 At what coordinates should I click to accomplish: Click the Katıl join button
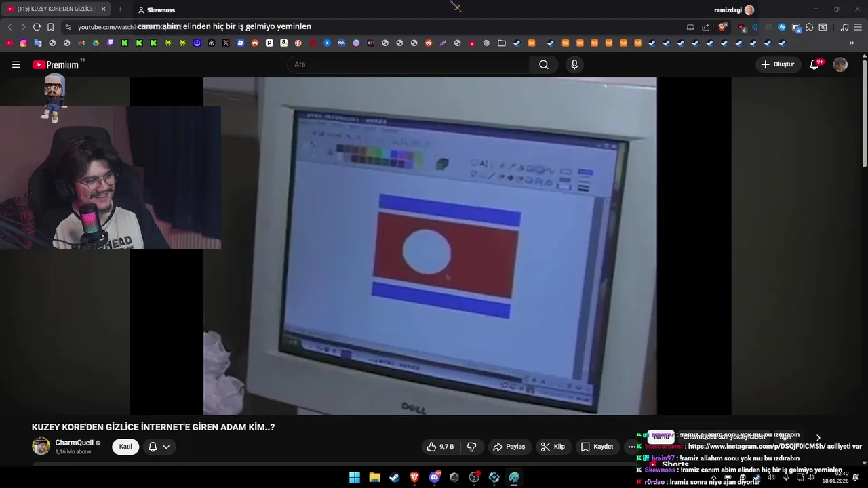[125, 447]
